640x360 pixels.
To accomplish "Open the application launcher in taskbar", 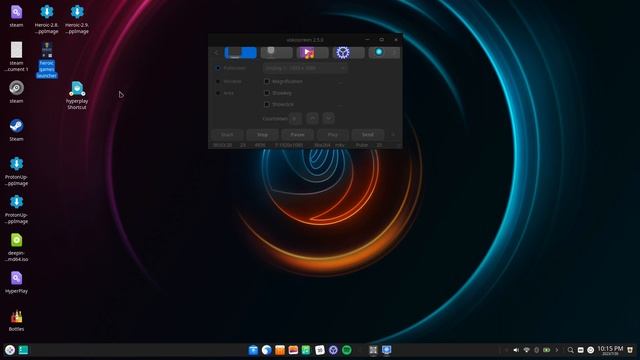I will pyautogui.click(x=10, y=350).
